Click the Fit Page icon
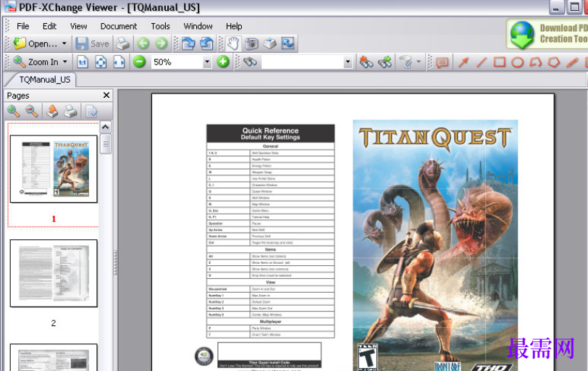This screenshot has height=371, width=588. coord(101,62)
